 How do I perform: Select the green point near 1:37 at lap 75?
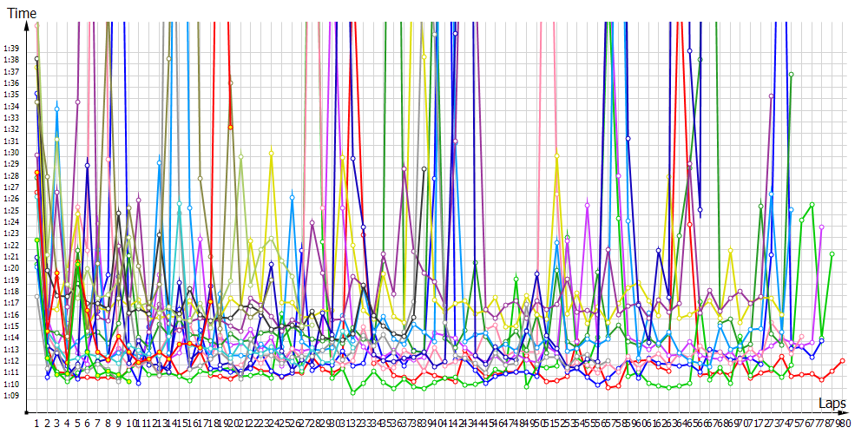pyautogui.click(x=791, y=75)
